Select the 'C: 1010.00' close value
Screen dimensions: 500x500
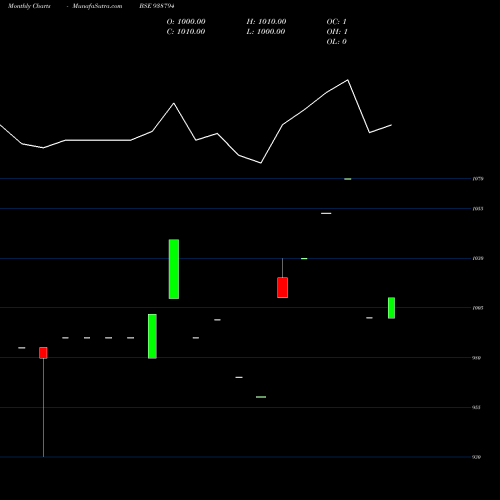click(x=186, y=31)
